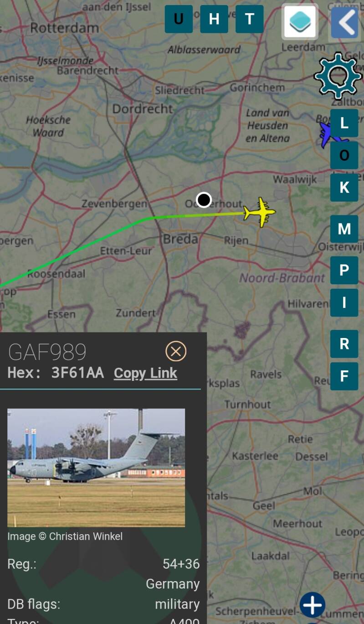The height and width of the screenshot is (624, 364).
Task: Click the black dot marker near Oosterhout
Action: [204, 200]
